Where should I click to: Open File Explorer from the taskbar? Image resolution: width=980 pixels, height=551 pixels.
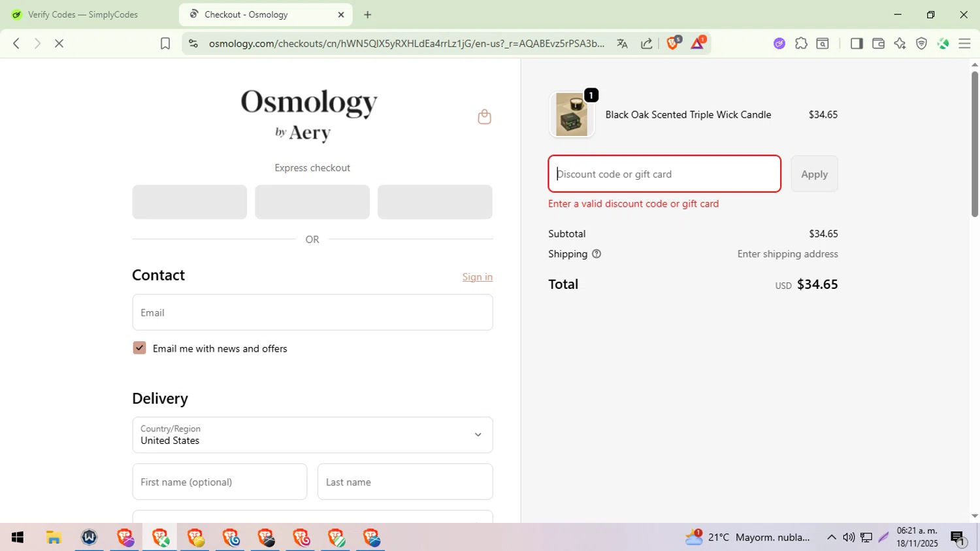click(x=54, y=537)
